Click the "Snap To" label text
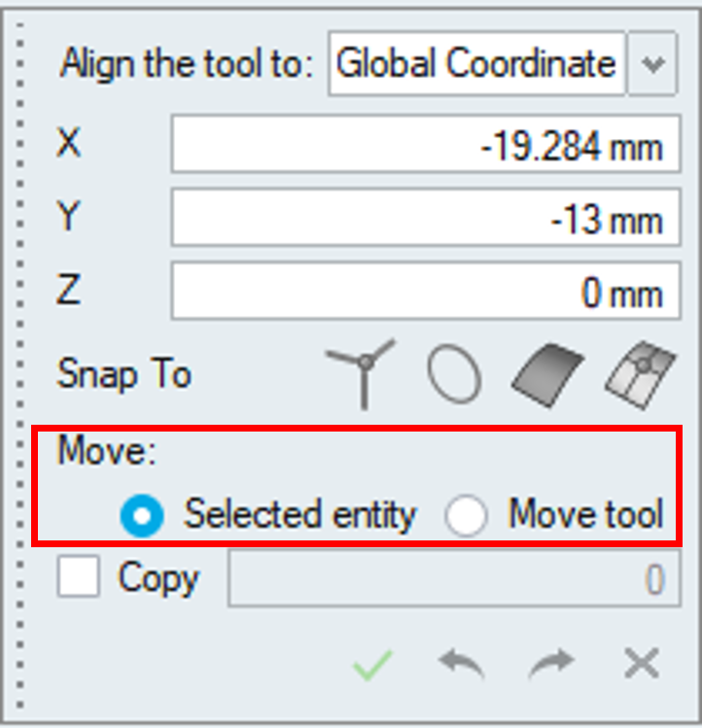The height and width of the screenshot is (728, 702). tap(124, 374)
